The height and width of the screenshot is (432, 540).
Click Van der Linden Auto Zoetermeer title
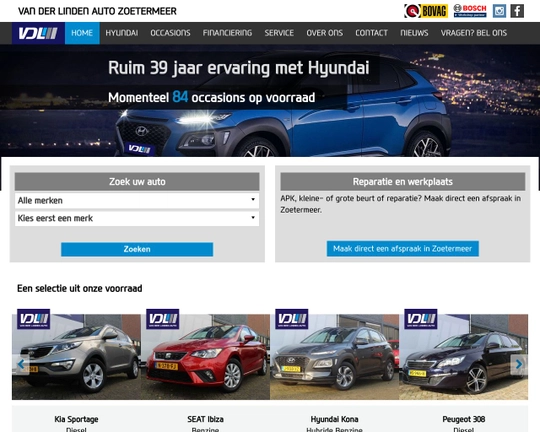coord(97,11)
